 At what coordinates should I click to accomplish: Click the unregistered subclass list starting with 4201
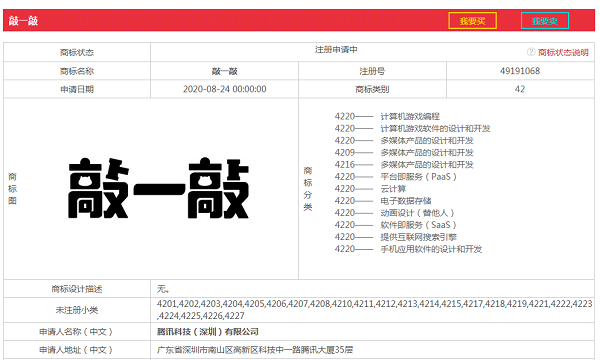[x=374, y=310]
